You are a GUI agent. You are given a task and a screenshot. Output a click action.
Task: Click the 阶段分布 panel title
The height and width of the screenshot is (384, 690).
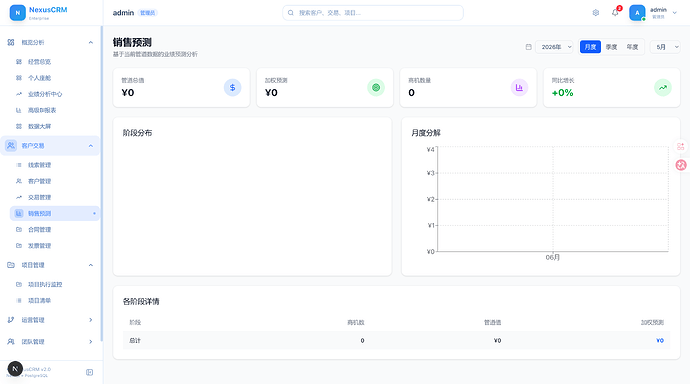click(137, 133)
